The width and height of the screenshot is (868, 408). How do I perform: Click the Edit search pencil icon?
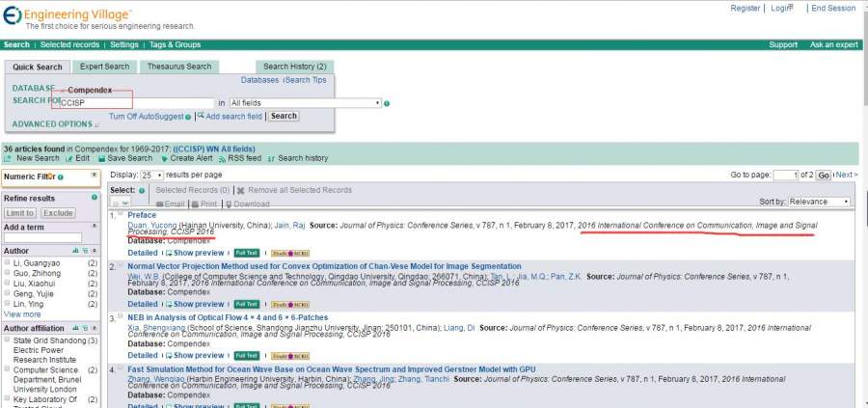(68, 158)
